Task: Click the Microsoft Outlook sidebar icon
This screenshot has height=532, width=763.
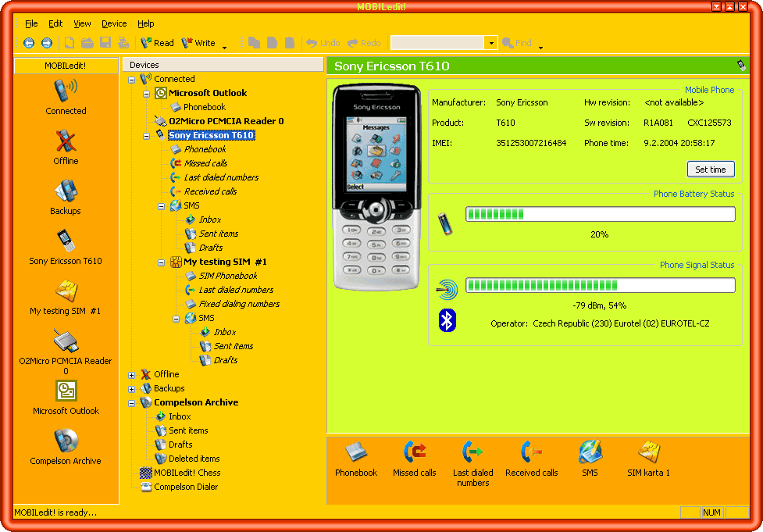Action: pos(66,391)
